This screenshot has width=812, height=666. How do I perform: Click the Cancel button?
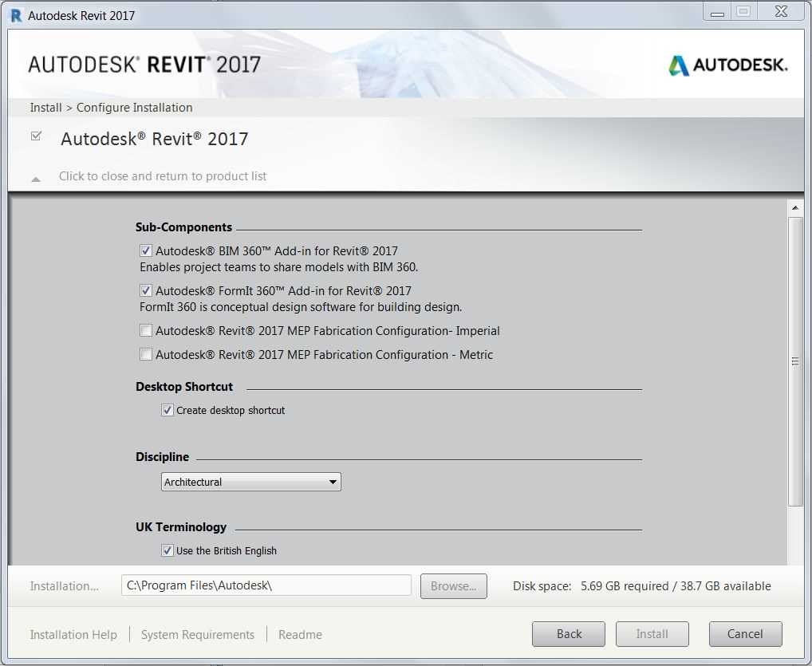point(745,634)
